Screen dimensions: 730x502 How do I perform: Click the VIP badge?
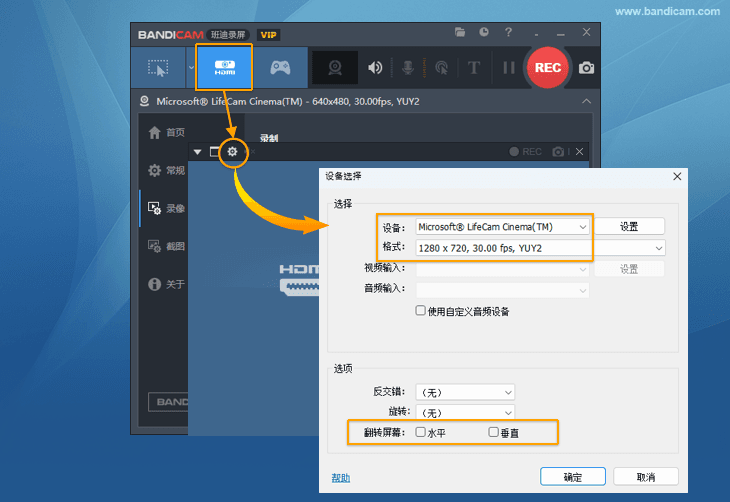click(268, 35)
